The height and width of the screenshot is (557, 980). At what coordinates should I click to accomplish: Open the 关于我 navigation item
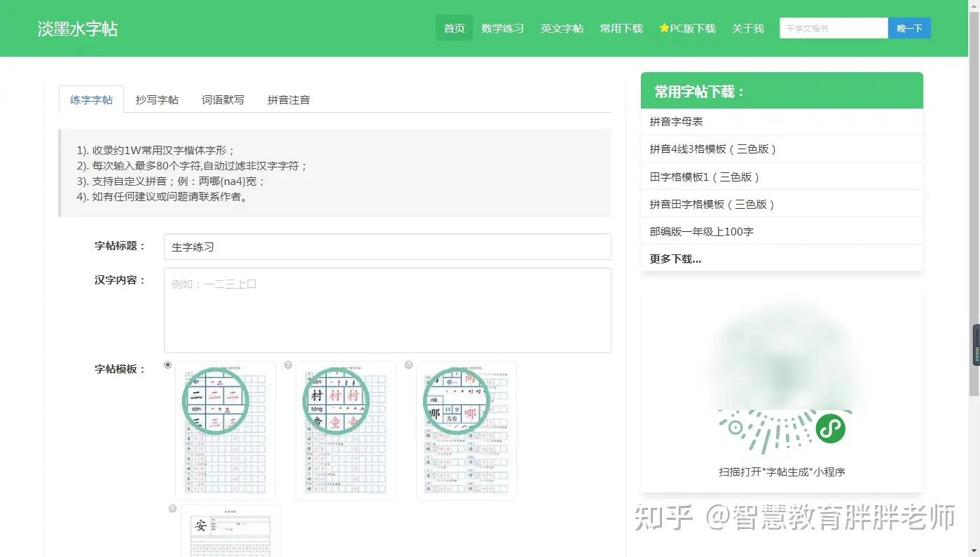click(748, 29)
